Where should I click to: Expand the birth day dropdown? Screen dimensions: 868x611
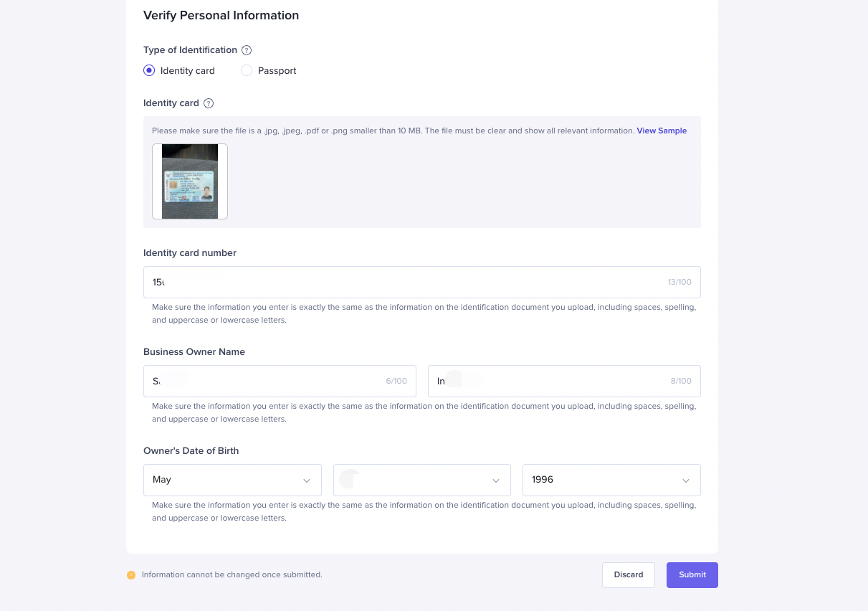coord(421,480)
